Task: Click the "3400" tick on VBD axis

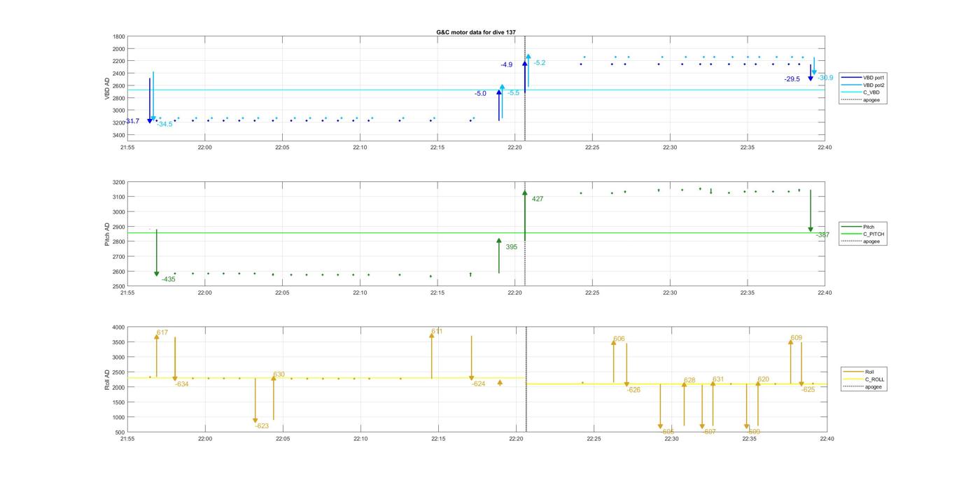Action: [119, 135]
